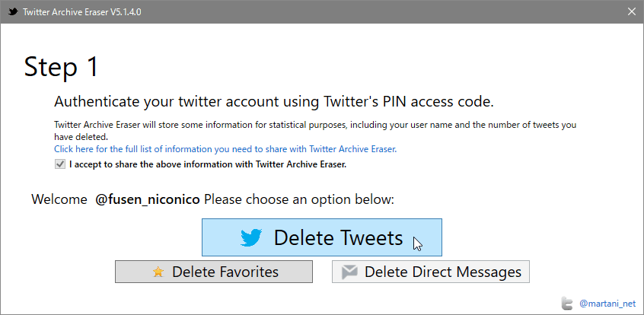Click the @fusen_niconico username text
Image resolution: width=644 pixels, height=315 pixels.
point(148,200)
